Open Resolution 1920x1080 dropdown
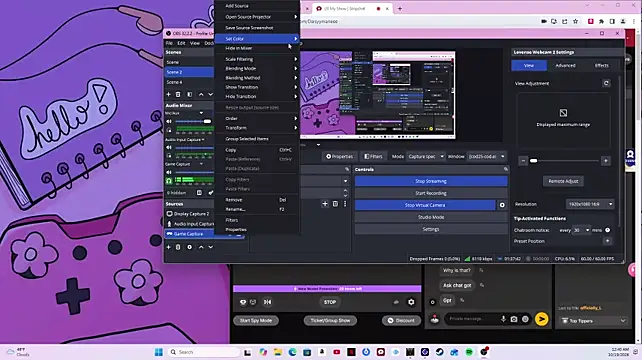This screenshot has height=360, width=642. point(590,204)
